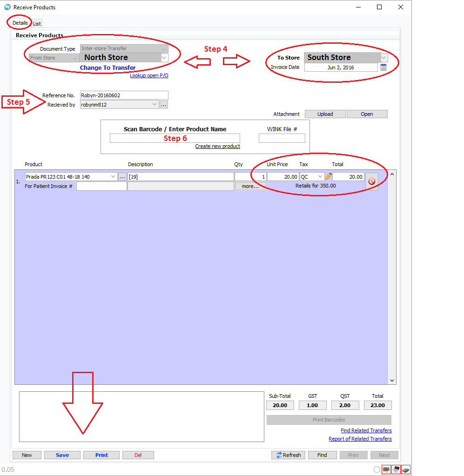Select the Details tab
464x476 pixels.
tap(20, 22)
